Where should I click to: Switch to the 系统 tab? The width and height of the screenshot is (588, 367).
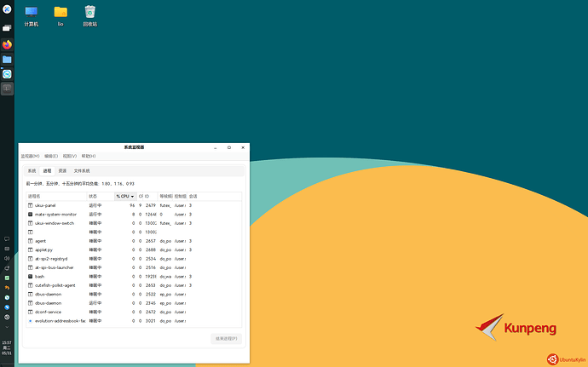click(32, 170)
